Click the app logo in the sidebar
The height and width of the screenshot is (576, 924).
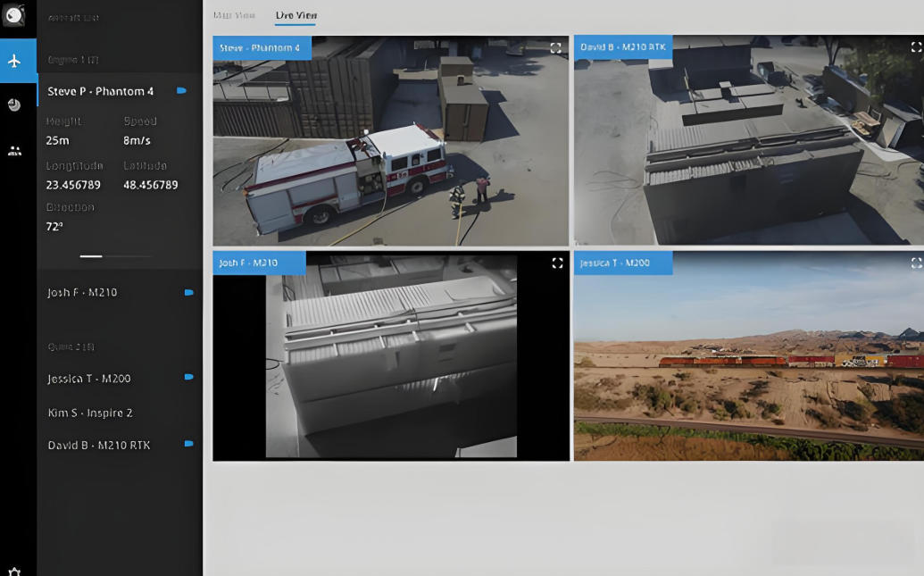(x=14, y=15)
